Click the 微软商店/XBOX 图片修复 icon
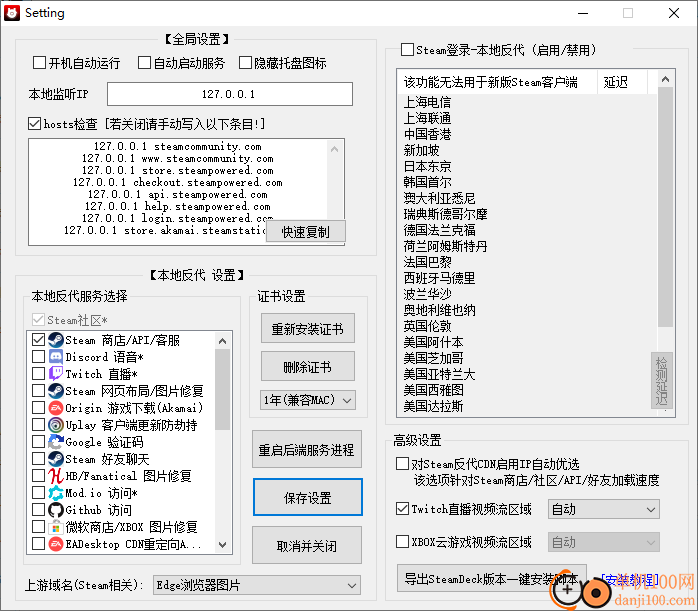 pos(56,527)
